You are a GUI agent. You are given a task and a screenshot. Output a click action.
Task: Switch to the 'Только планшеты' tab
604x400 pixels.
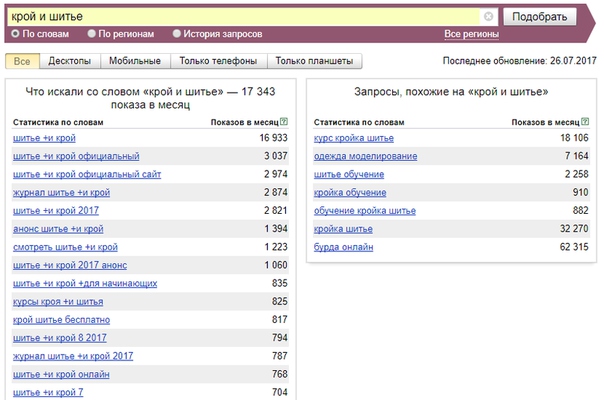[x=314, y=61]
